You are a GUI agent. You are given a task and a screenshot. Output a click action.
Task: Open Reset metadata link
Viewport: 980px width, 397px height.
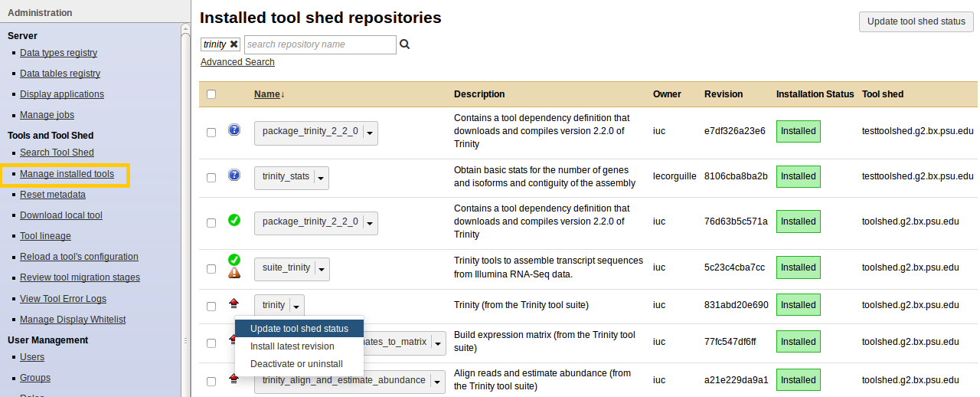[53, 195]
